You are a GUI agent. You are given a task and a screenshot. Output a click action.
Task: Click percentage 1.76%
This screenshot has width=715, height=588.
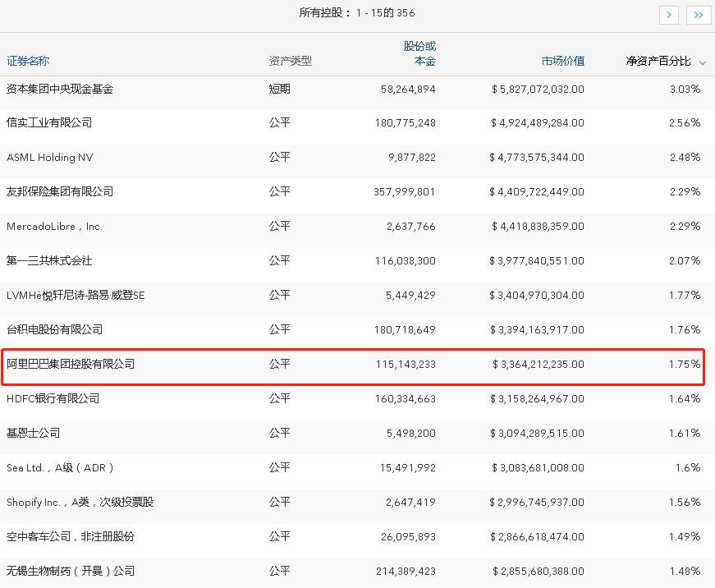pos(685,329)
